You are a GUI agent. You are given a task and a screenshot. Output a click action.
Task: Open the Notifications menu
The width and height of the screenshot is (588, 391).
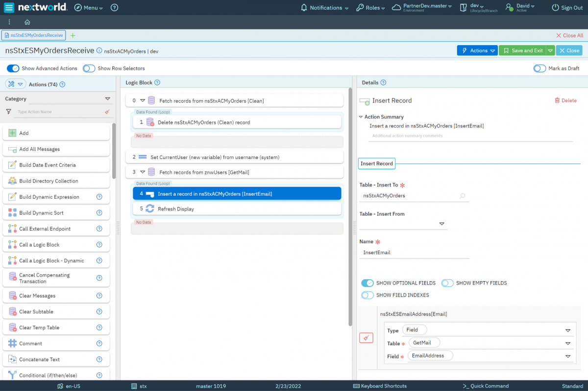click(324, 8)
